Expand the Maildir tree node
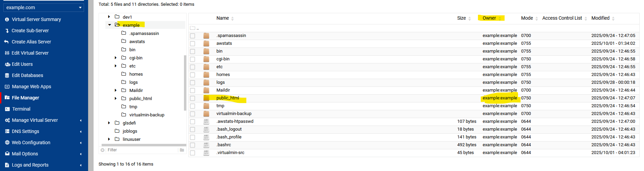644x171 pixels. (116, 90)
